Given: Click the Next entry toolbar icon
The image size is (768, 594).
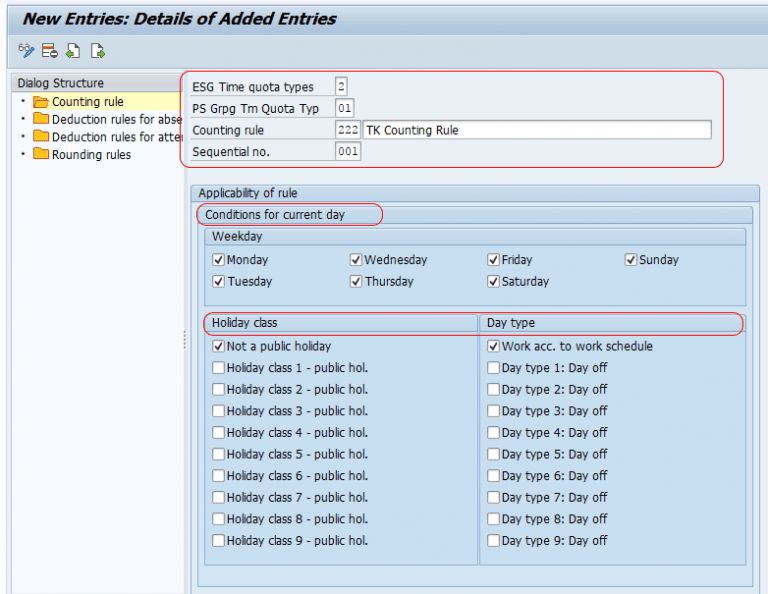Looking at the screenshot, I should [x=97, y=50].
